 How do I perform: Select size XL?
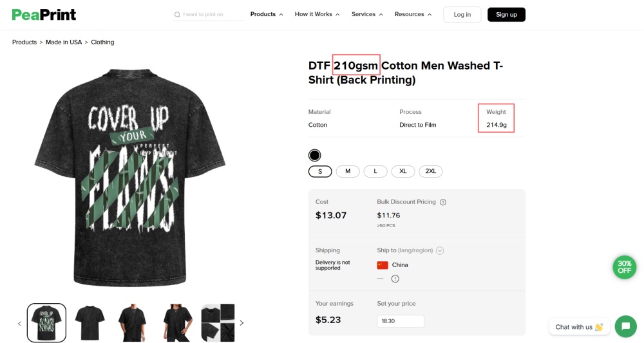[403, 171]
